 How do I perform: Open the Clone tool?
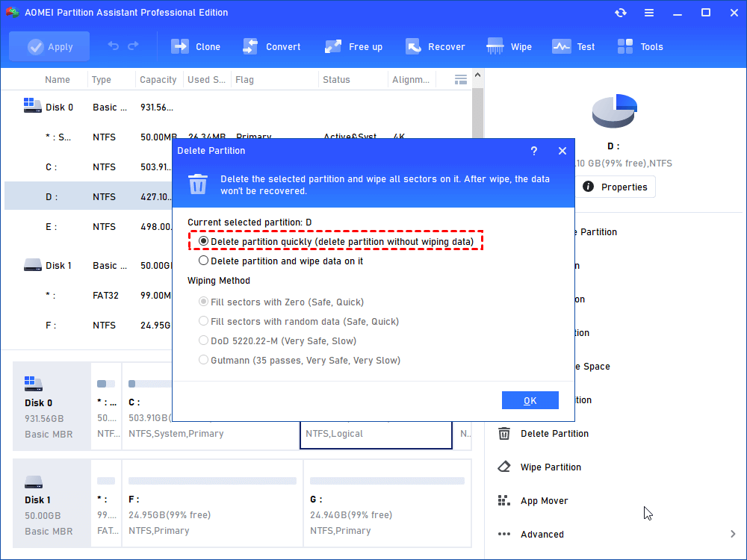point(195,46)
